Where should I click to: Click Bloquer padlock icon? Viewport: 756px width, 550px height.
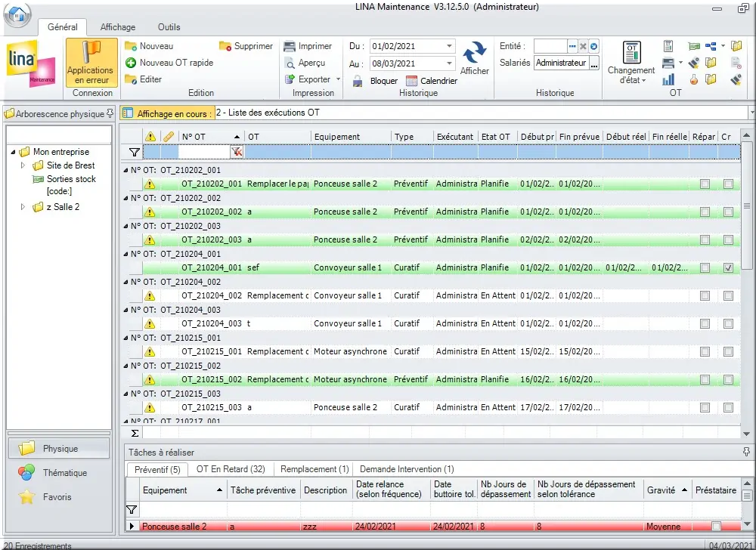358,81
